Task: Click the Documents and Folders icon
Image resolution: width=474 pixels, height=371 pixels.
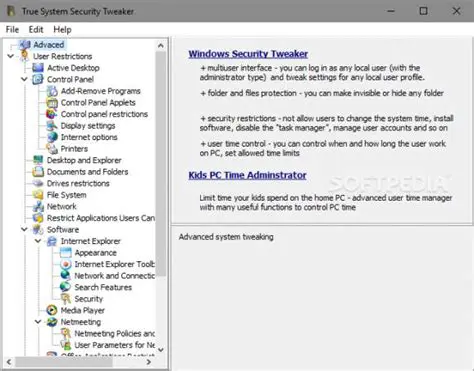Action: pyautogui.click(x=38, y=172)
